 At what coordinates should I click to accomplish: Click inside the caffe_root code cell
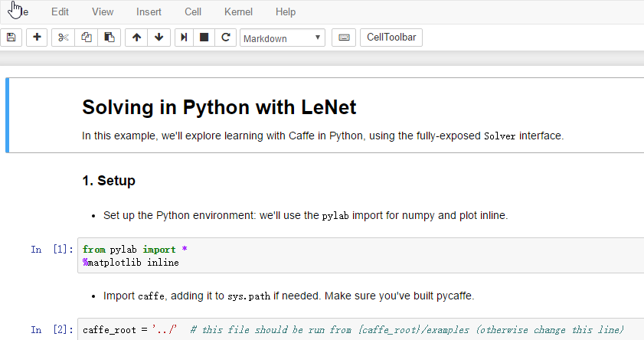pos(361,329)
